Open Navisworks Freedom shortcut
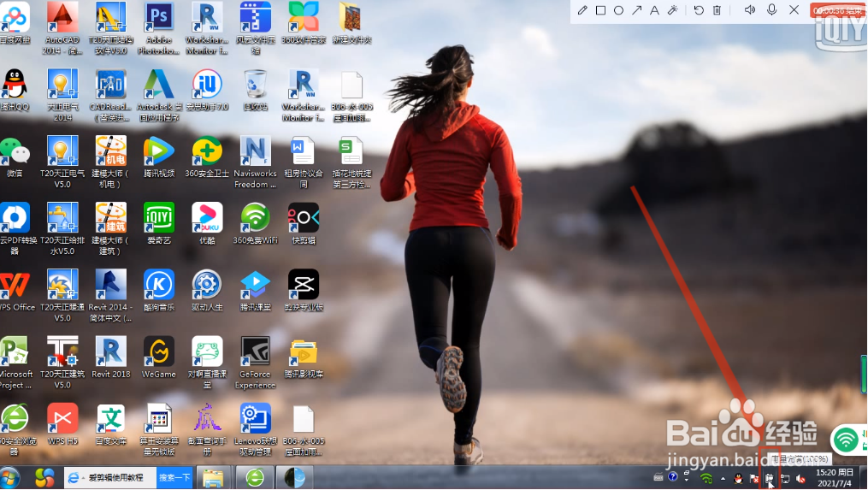 (x=255, y=162)
